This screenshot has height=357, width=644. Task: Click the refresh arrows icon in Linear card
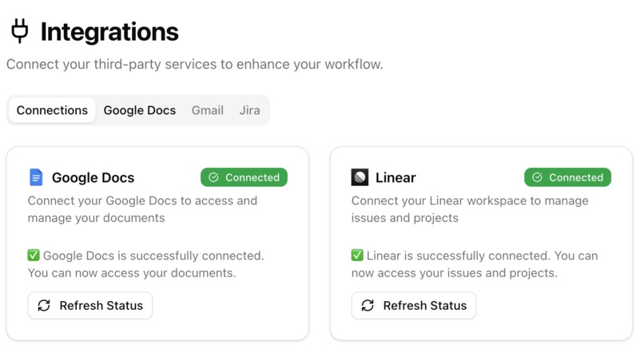368,305
